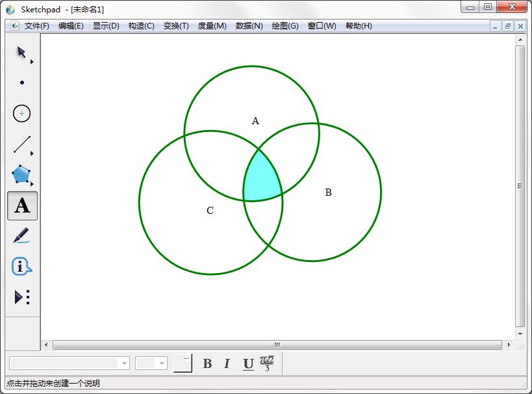Select the Point tool
This screenshot has width=532, height=394.
coord(22,83)
